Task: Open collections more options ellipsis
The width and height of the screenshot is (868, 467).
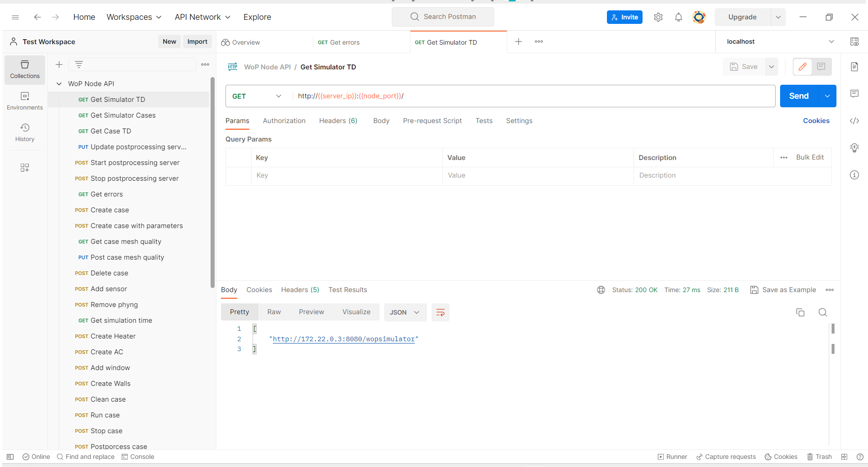Action: [x=205, y=64]
